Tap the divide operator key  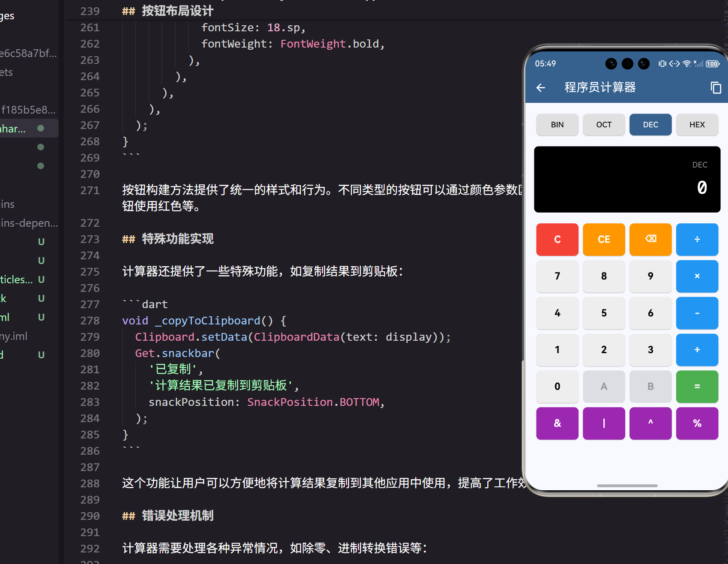(x=697, y=239)
